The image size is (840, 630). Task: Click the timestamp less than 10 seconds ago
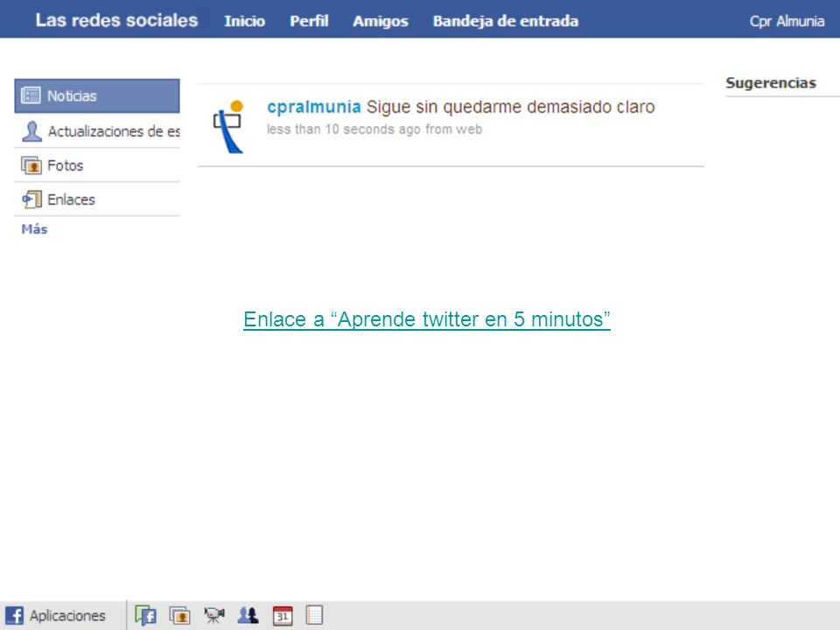(343, 129)
